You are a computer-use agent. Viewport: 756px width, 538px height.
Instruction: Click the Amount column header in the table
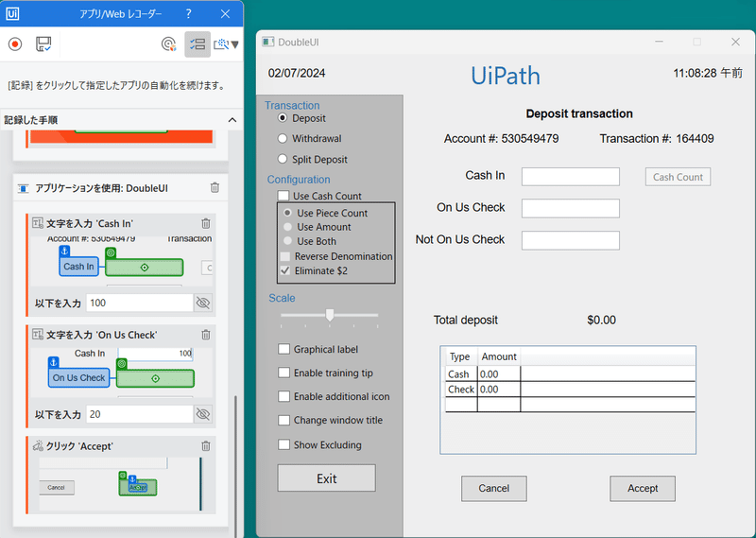click(499, 356)
